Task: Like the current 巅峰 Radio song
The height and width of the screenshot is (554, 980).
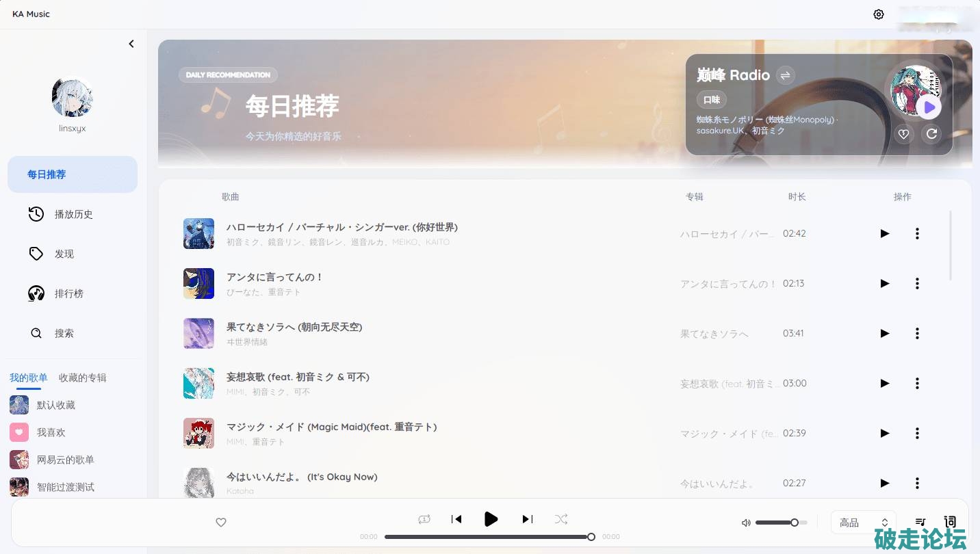Action: coord(903,134)
